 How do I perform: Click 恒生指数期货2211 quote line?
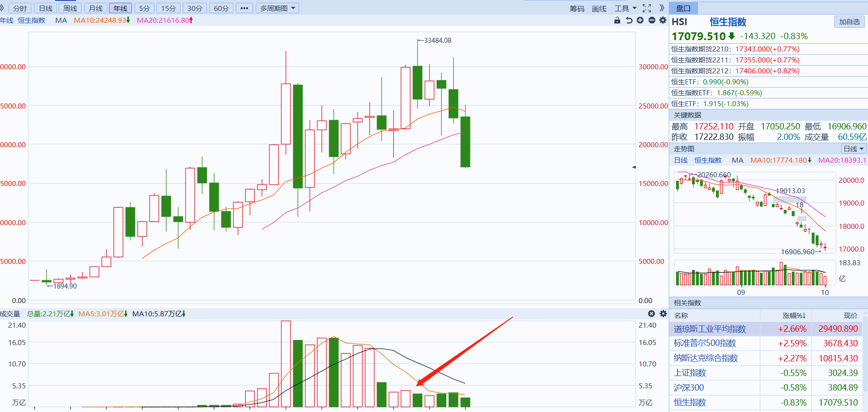tap(735, 60)
